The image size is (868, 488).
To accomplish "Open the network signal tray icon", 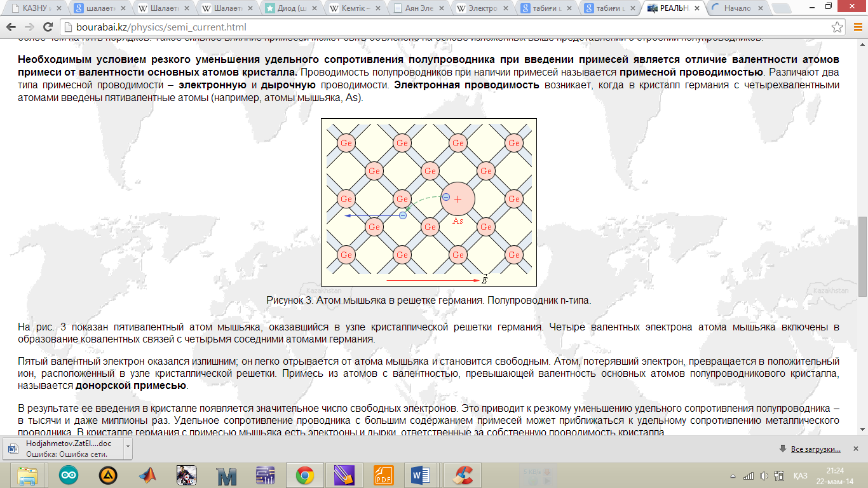I will point(749,475).
